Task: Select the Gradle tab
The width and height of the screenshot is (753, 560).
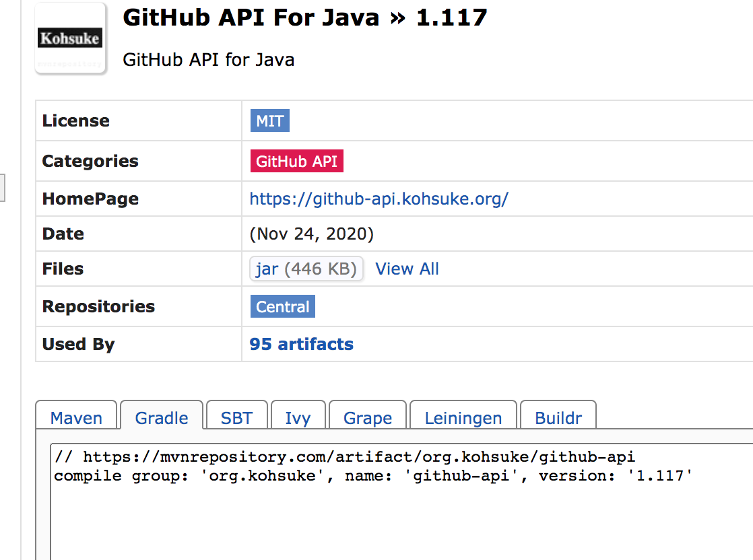Action: point(162,417)
